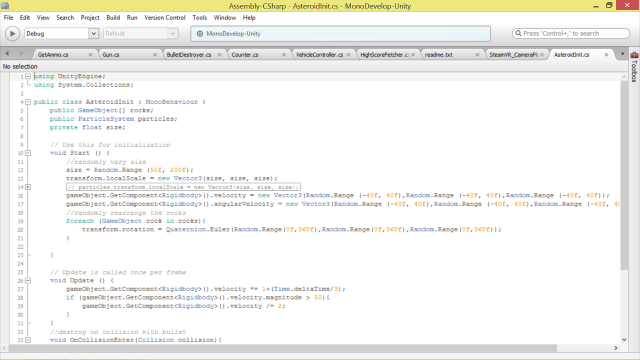This screenshot has width=640, height=360.
Task: Click the horizontal scroll right arrow
Action: pos(616,348)
